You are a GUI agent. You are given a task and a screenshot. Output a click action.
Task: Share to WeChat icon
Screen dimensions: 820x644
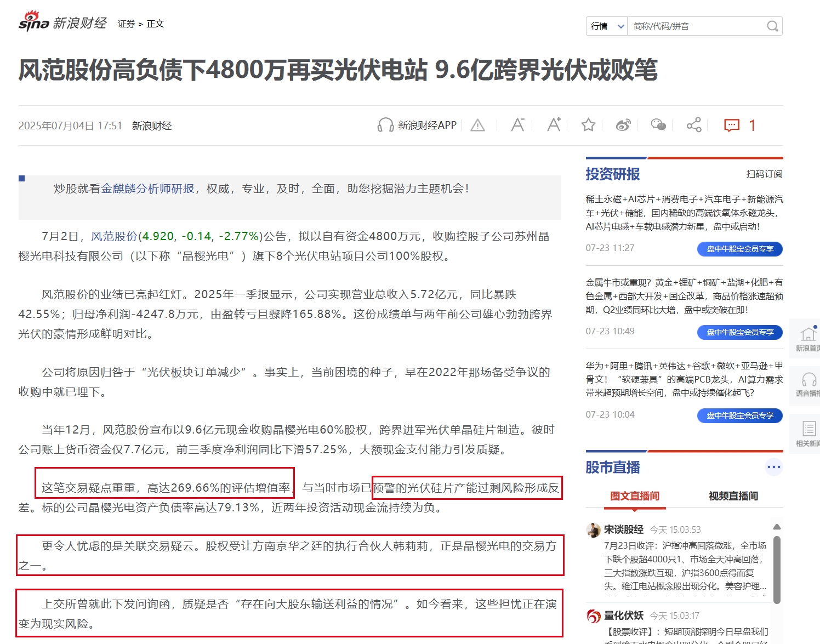coord(658,125)
